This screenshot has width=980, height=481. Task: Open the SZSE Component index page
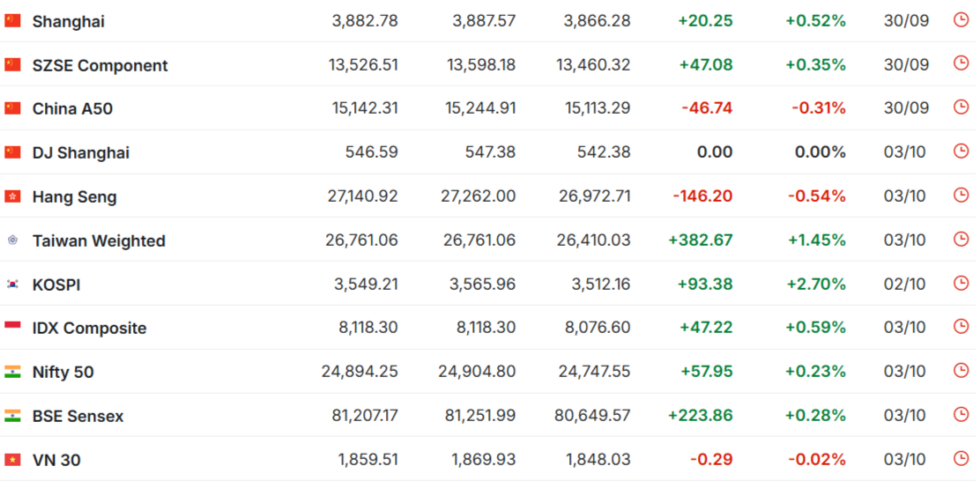tap(100, 65)
